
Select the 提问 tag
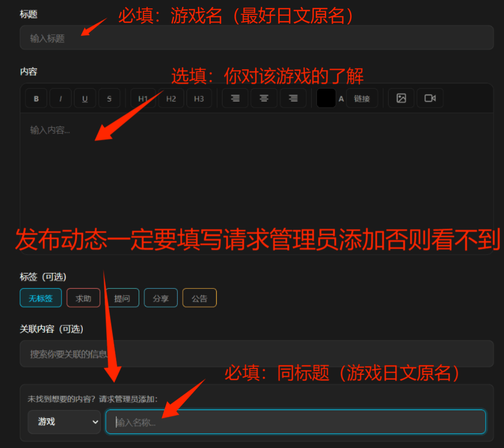[122, 298]
